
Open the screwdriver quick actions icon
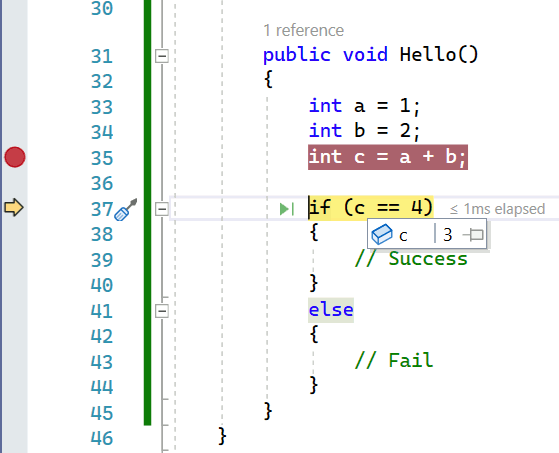pyautogui.click(x=125, y=210)
